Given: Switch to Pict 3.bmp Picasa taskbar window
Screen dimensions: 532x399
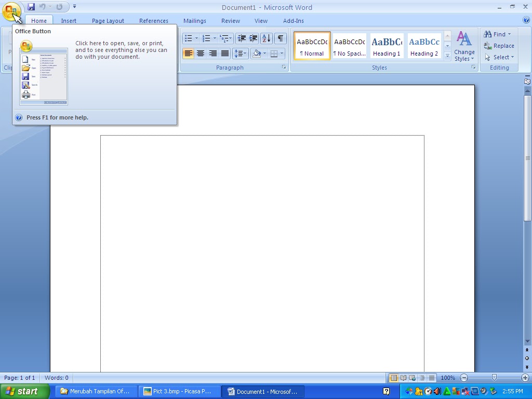Looking at the screenshot, I should pos(179,392).
